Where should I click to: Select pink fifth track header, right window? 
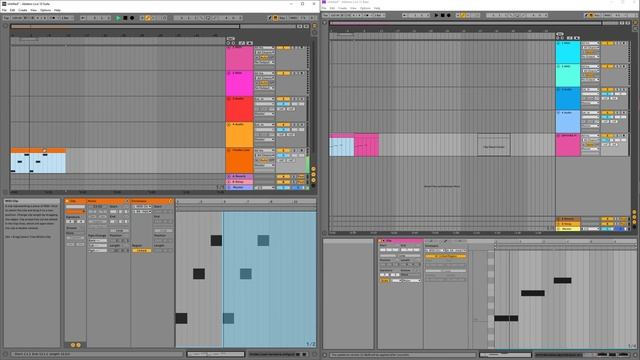[x=568, y=145]
